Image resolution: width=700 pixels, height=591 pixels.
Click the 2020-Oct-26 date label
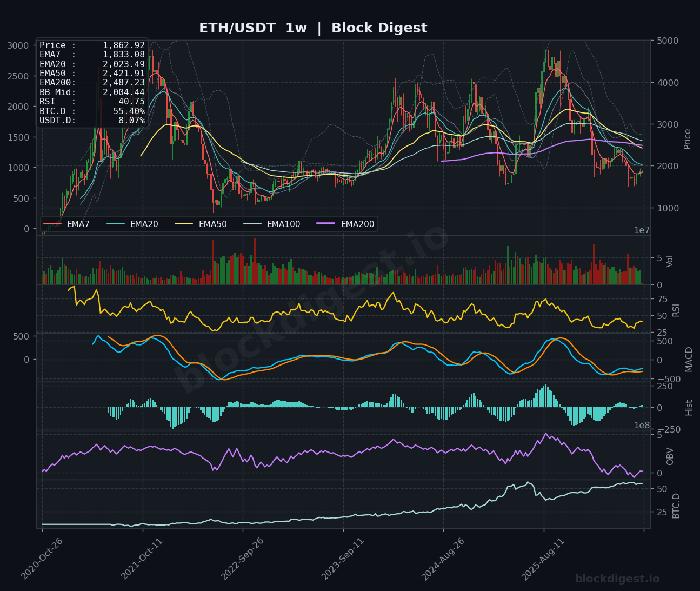(42, 559)
